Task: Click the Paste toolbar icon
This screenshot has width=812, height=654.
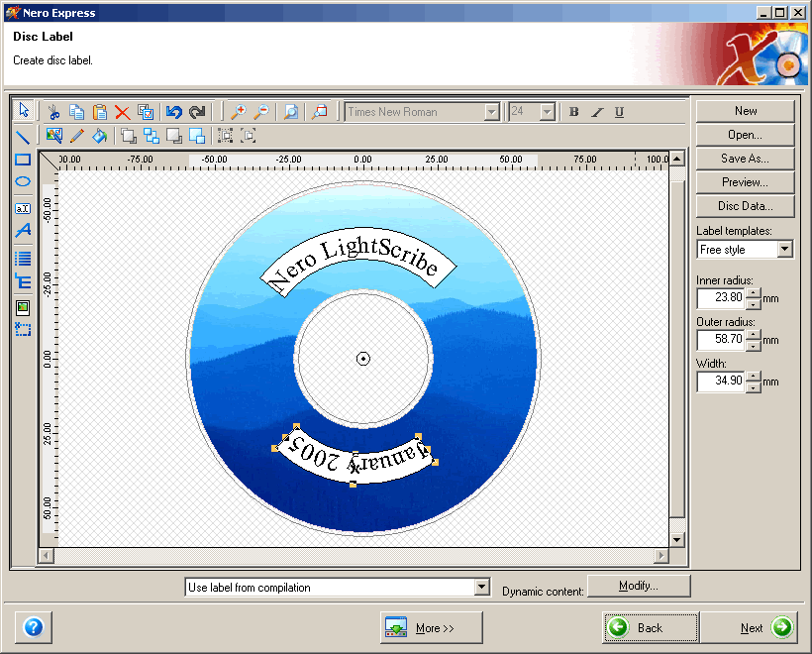Action: pyautogui.click(x=100, y=112)
